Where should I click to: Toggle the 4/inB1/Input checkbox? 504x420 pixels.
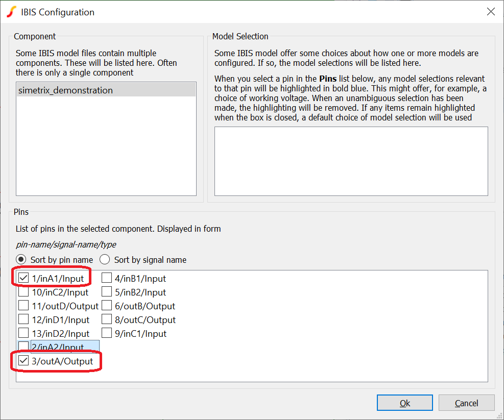click(x=107, y=278)
